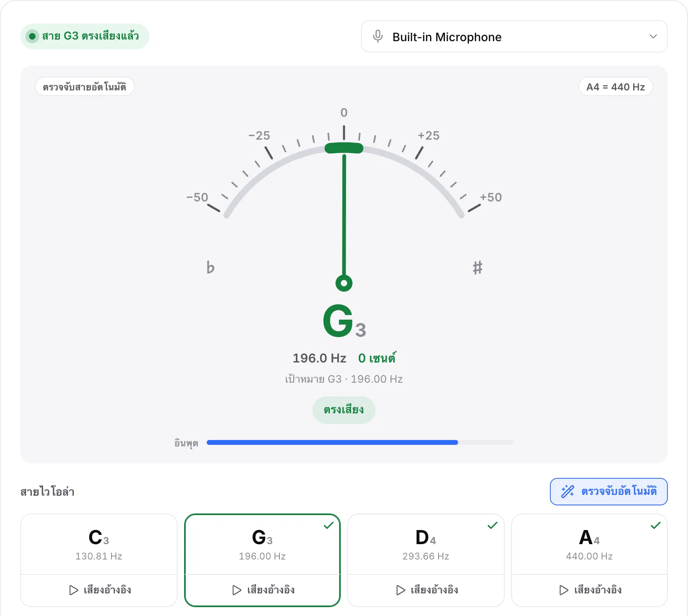Enable ตรวจจับอัตโนมัติ auto-detect button
This screenshot has width=688, height=616.
pyautogui.click(x=608, y=491)
